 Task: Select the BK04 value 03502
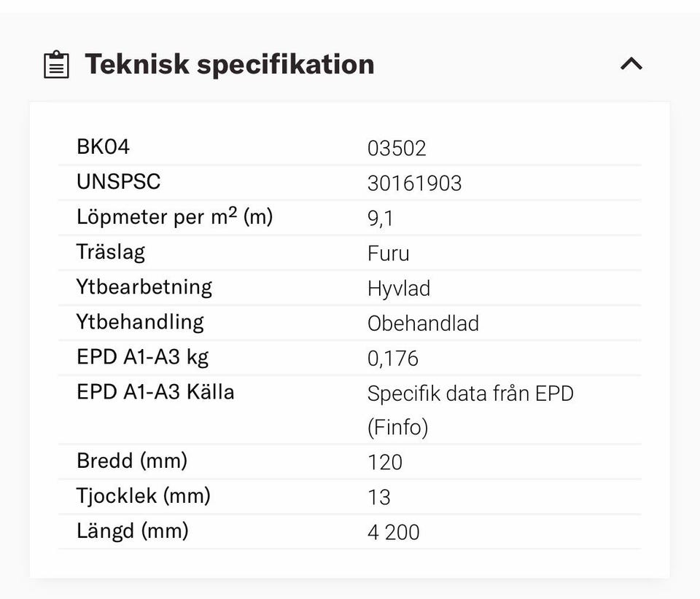(397, 149)
